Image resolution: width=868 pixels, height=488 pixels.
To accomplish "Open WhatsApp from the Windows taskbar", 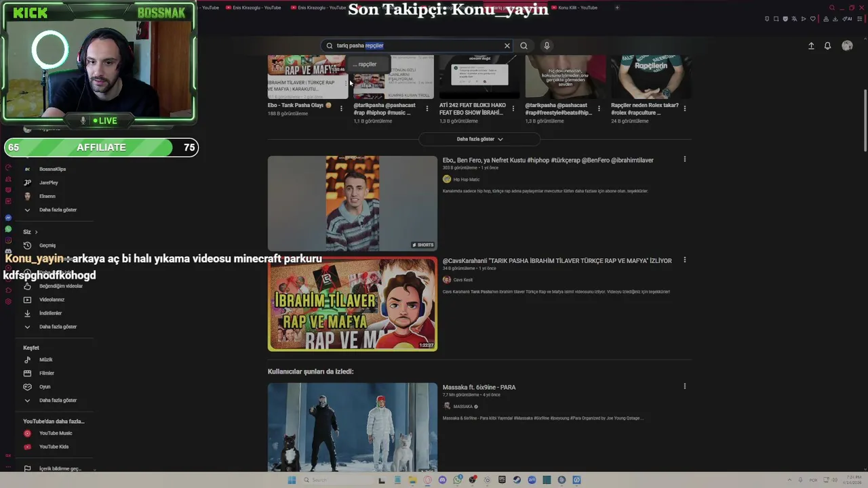I will pos(458,480).
